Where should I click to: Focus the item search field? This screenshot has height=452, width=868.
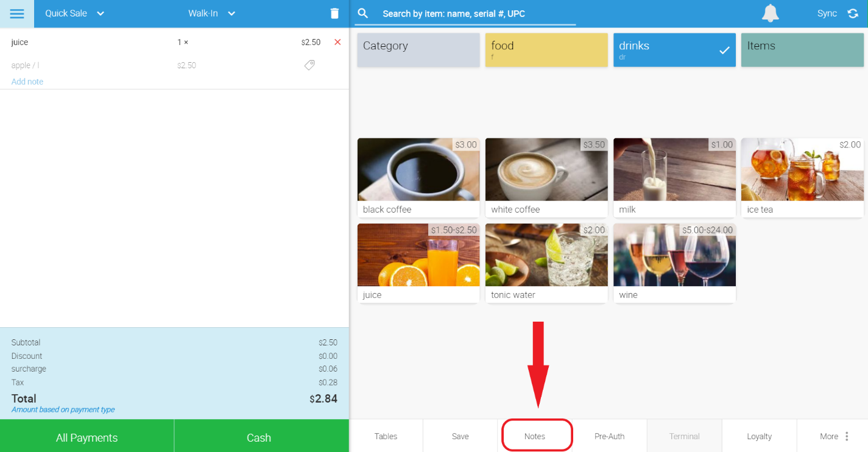(467, 13)
